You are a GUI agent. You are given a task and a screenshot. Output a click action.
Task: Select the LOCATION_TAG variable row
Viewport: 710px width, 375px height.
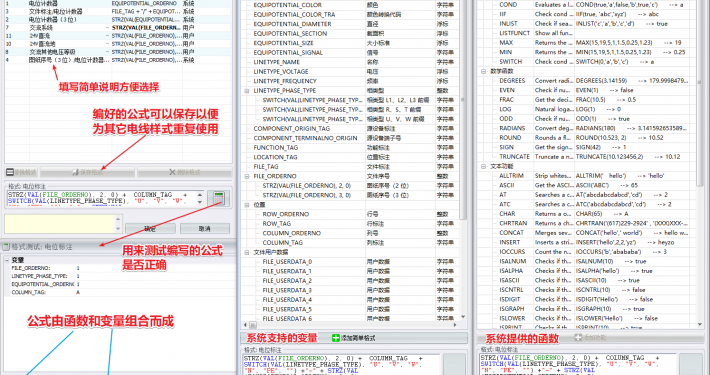click(350, 157)
